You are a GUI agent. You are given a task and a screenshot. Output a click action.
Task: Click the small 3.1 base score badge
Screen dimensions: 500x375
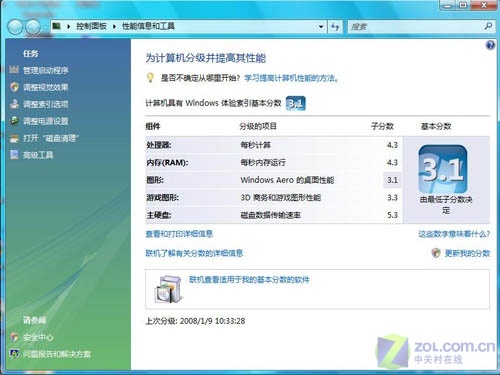(296, 104)
